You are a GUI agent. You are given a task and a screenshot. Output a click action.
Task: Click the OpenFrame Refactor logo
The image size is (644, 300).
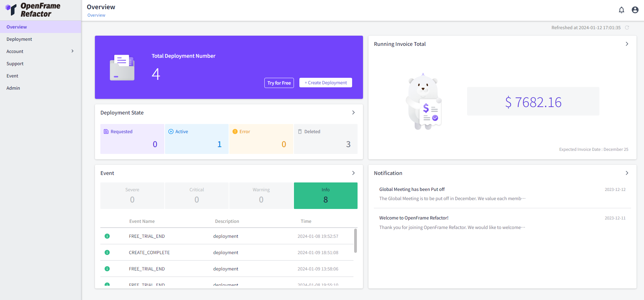(33, 10)
